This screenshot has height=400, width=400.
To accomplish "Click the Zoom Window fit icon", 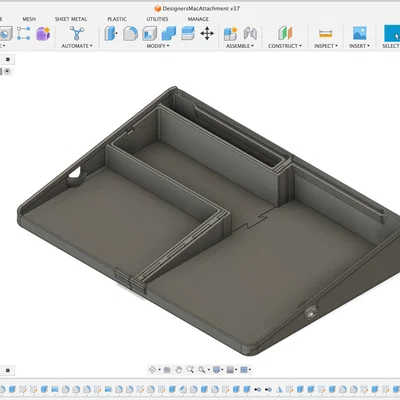I will click(202, 369).
